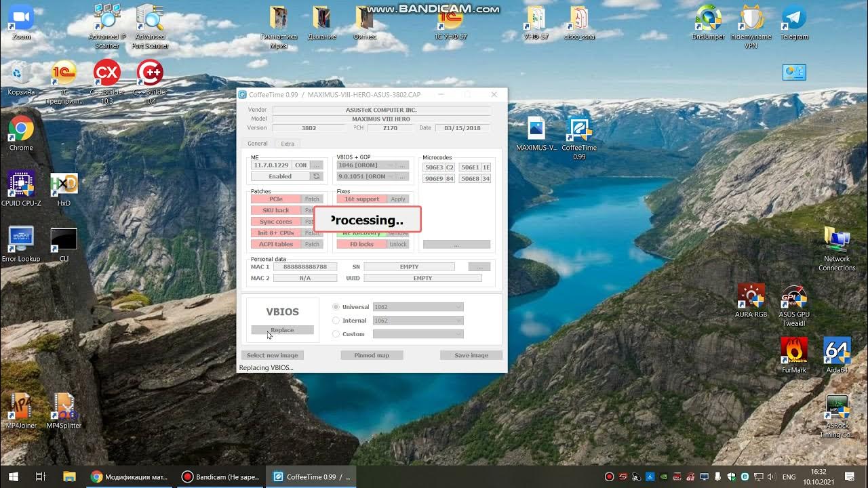Select the 1С УНФ 57 desktop icon
868x488 pixels.
451,22
